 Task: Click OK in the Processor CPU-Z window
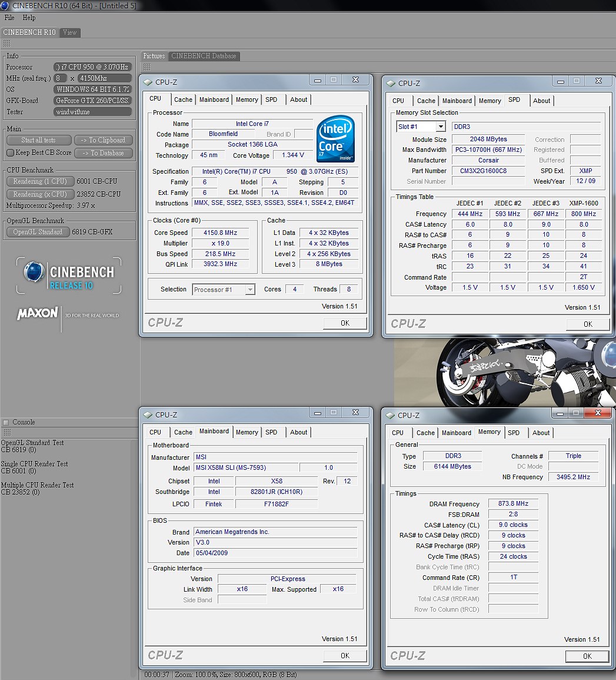tap(345, 323)
